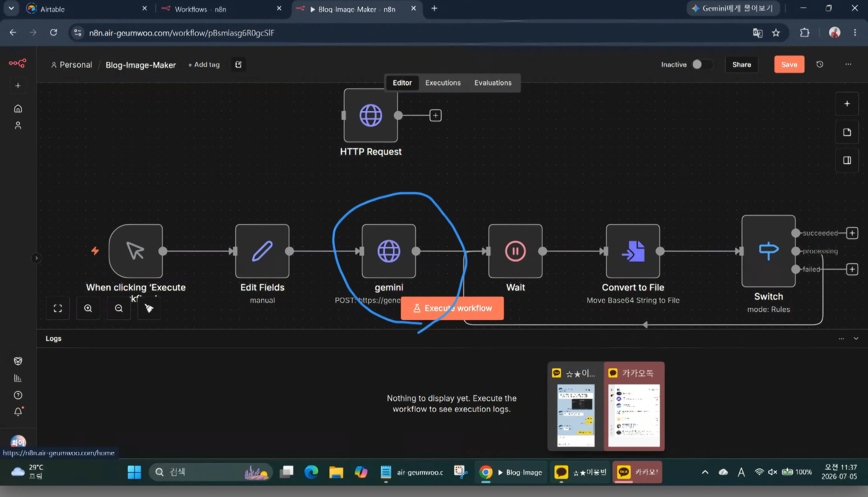Open the Edit Fields pencil node
Screen dimensions: 868x497
262,251
